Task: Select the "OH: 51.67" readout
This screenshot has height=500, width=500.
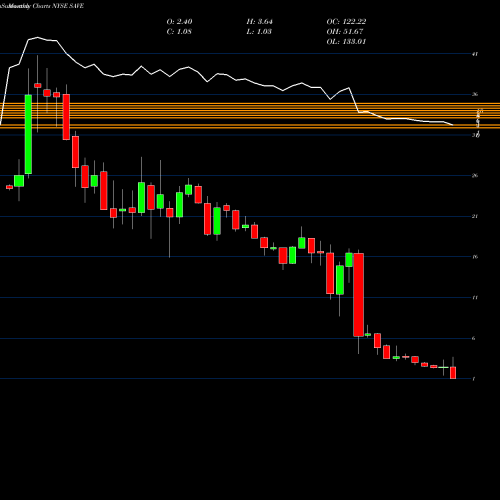Action: coord(345,32)
